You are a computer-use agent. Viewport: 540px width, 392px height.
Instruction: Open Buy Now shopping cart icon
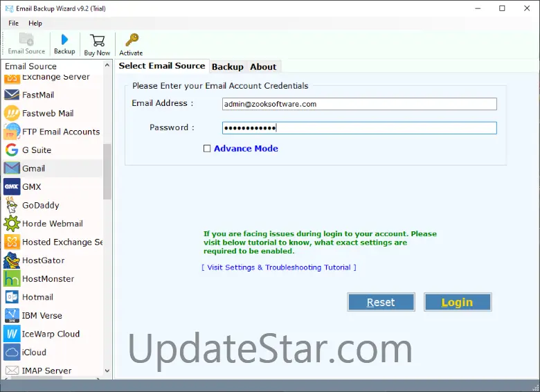pyautogui.click(x=98, y=40)
